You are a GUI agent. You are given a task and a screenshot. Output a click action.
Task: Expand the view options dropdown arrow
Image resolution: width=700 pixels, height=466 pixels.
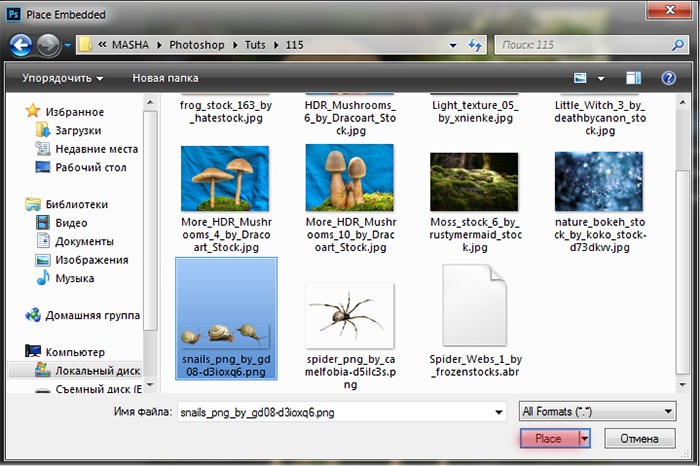[x=601, y=79]
